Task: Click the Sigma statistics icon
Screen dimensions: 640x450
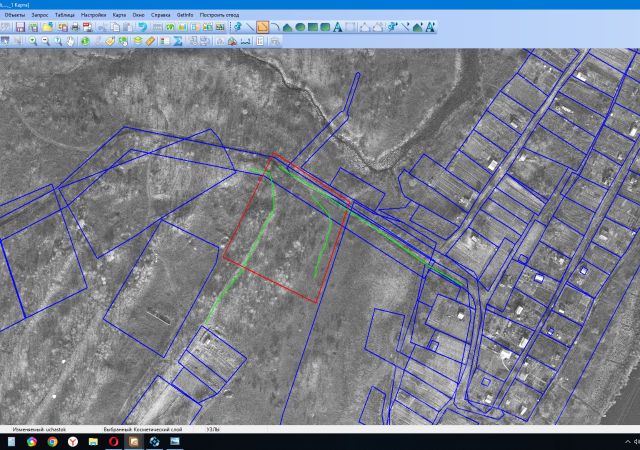Action: click(178, 41)
